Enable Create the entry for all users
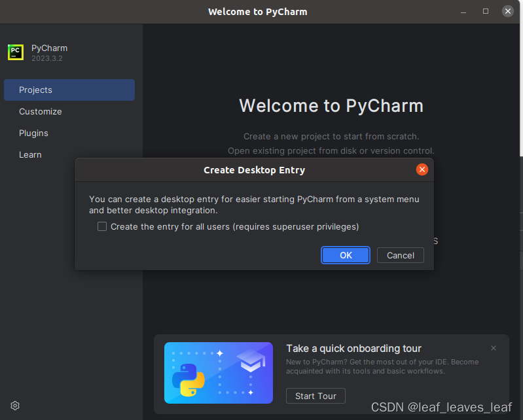523x420 pixels. pos(102,226)
